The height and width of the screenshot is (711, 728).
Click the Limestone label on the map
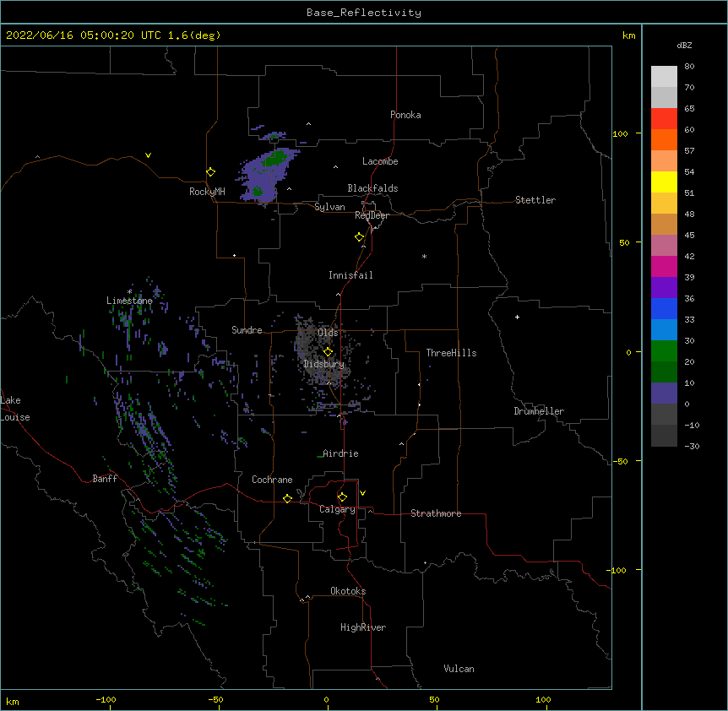click(129, 301)
